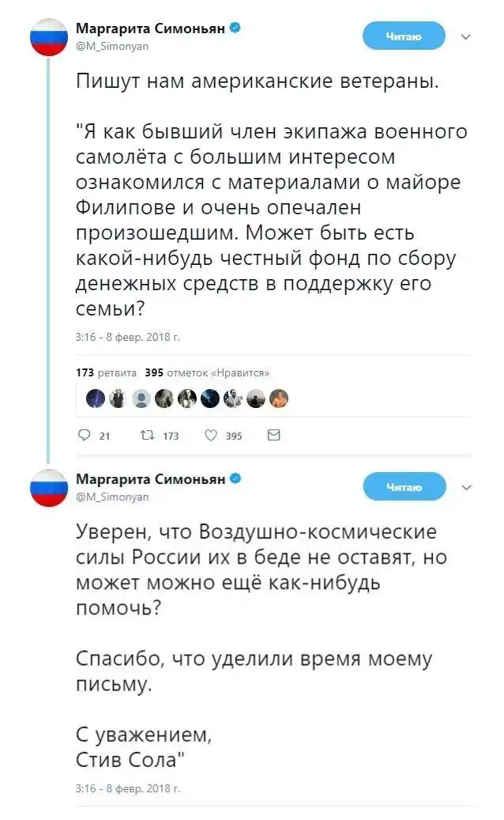
Task: Open the flag avatar on second tweet
Action: 49,487
